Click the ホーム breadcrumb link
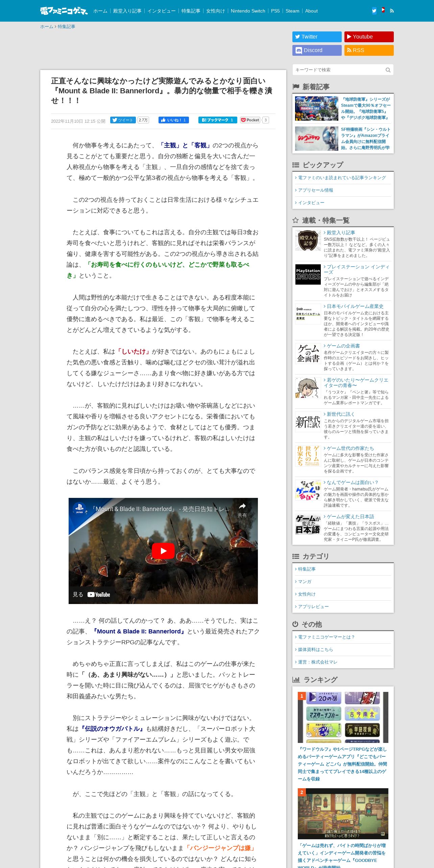This screenshot has height=868, width=434. point(47,27)
